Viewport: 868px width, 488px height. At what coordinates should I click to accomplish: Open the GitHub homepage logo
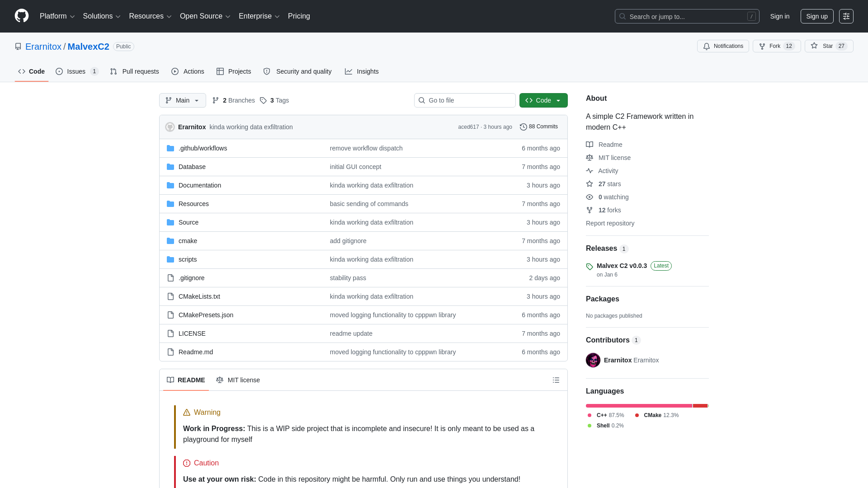22,16
